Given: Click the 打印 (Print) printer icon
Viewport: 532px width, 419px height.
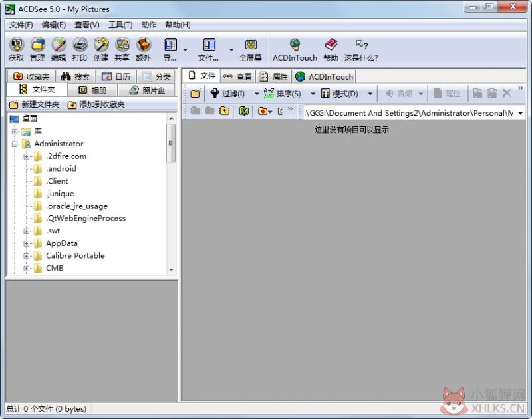Looking at the screenshot, I should 80,49.
